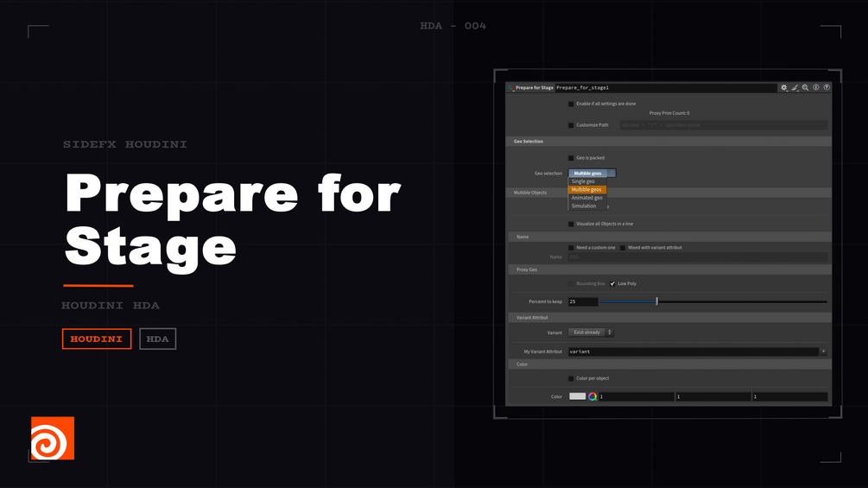Click the My Variant Attribut 'variant' field
The width and height of the screenshot is (868, 488).
coord(694,352)
